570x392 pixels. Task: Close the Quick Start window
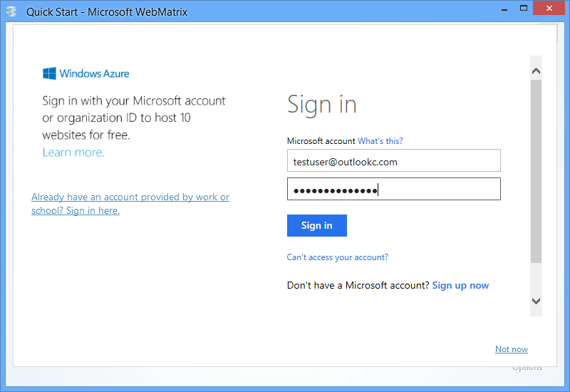click(549, 8)
